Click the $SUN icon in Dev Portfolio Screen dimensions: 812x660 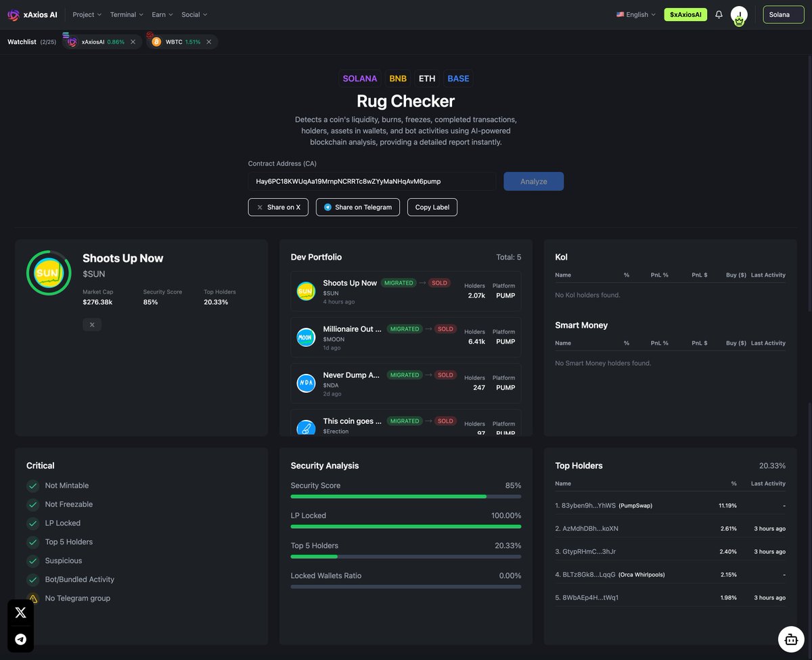pos(306,291)
